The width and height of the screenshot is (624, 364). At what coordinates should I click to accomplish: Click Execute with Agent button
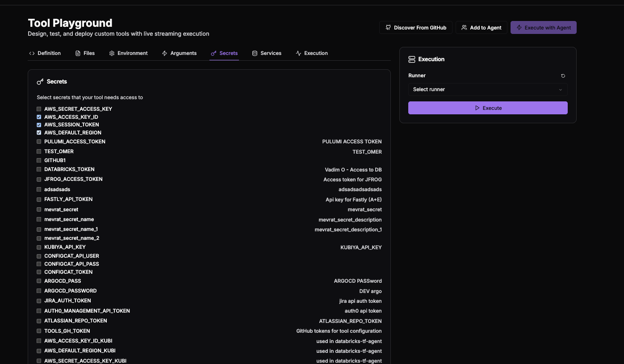(x=544, y=28)
